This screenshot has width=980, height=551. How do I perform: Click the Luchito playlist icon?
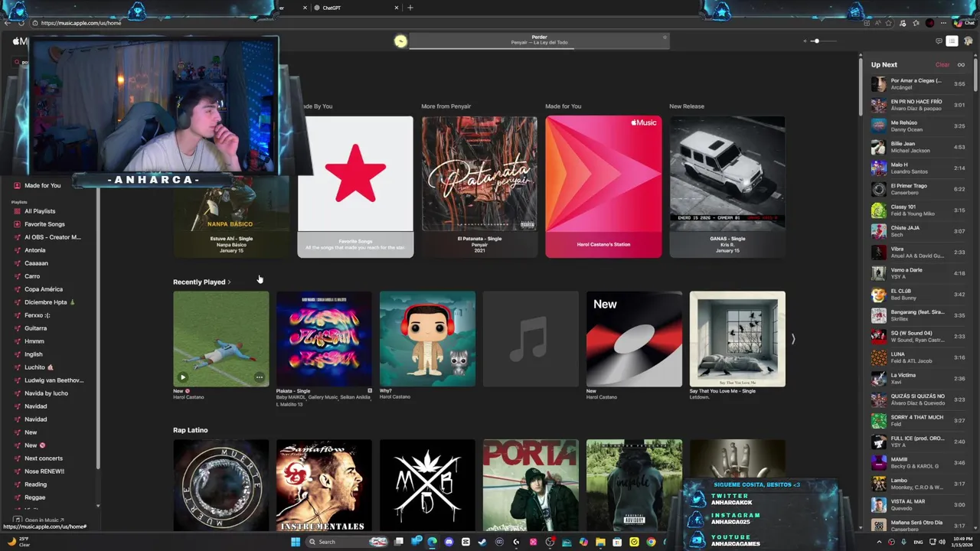tap(17, 367)
